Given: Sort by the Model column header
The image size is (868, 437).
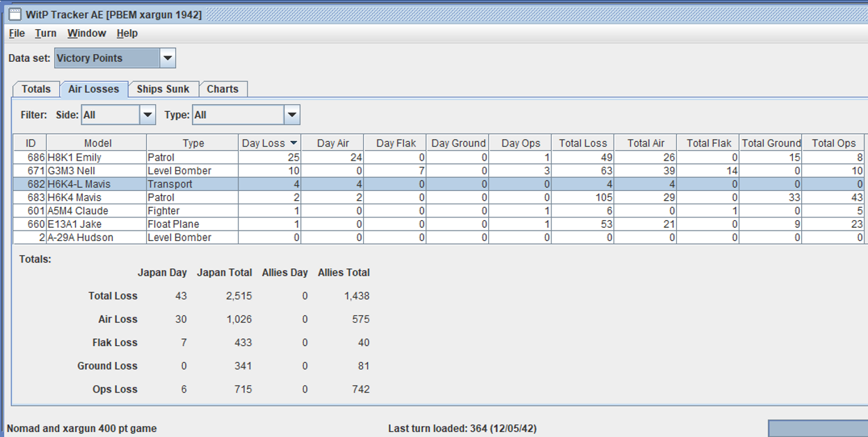Looking at the screenshot, I should tap(97, 143).
